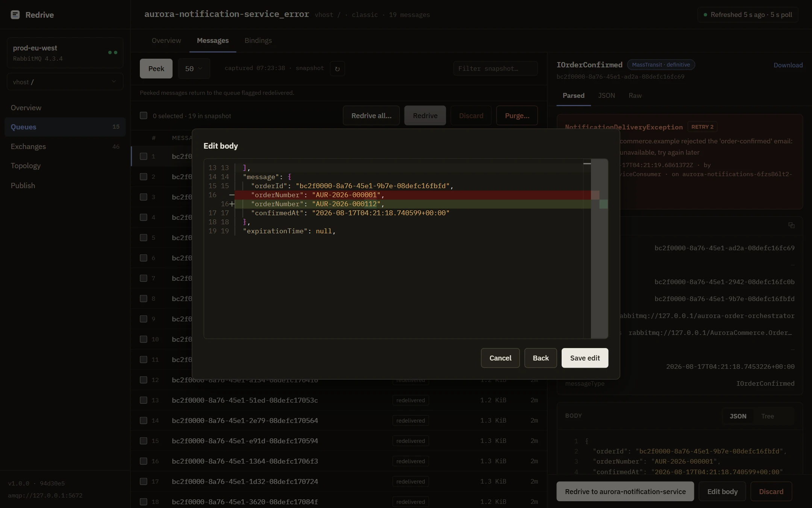The width and height of the screenshot is (812, 508).
Task: Check the checkbox for message row 13
Action: coord(144,400)
